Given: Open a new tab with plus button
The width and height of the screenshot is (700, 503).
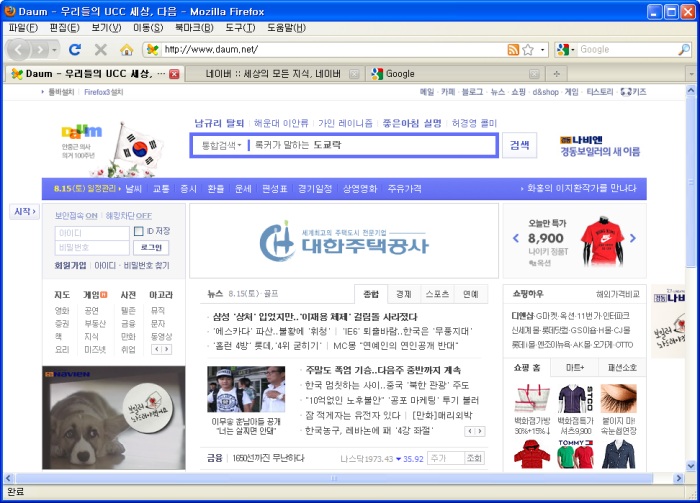Looking at the screenshot, I should [x=556, y=74].
